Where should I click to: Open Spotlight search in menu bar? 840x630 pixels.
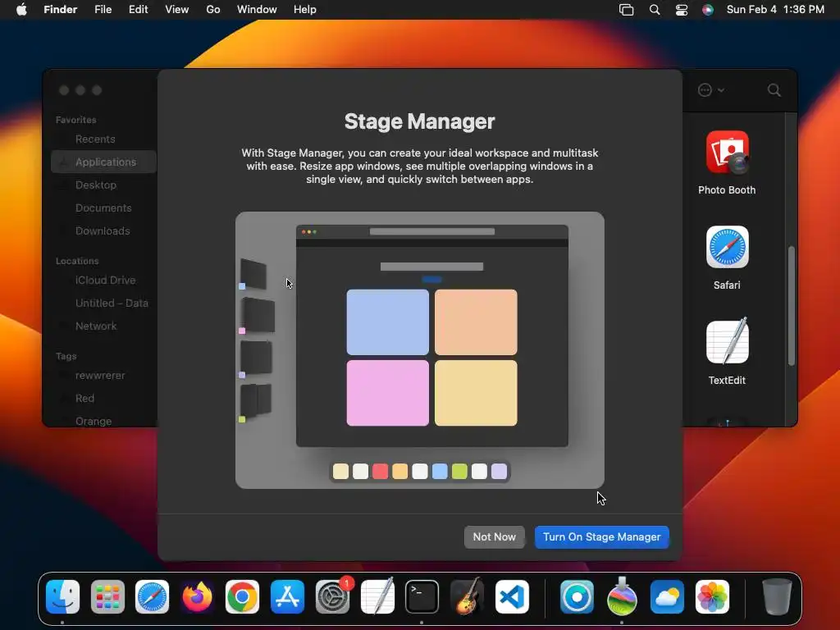[x=655, y=10]
